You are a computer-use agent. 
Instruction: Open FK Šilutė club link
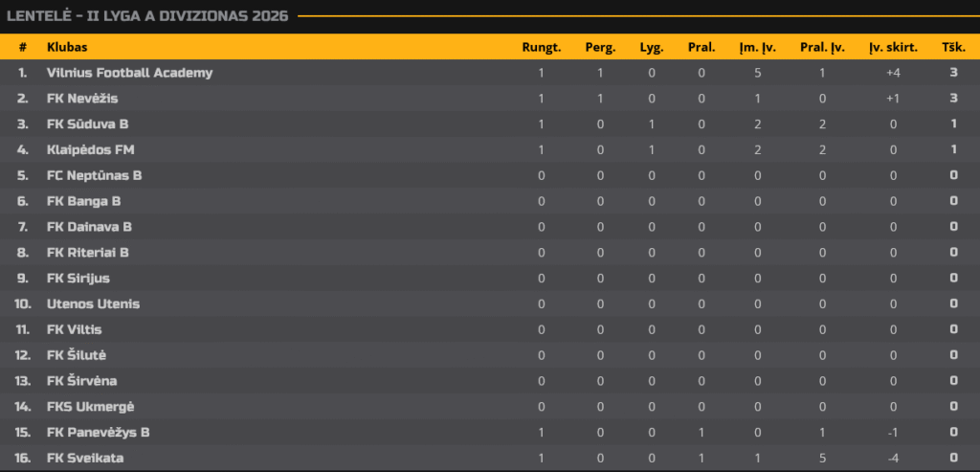point(77,355)
